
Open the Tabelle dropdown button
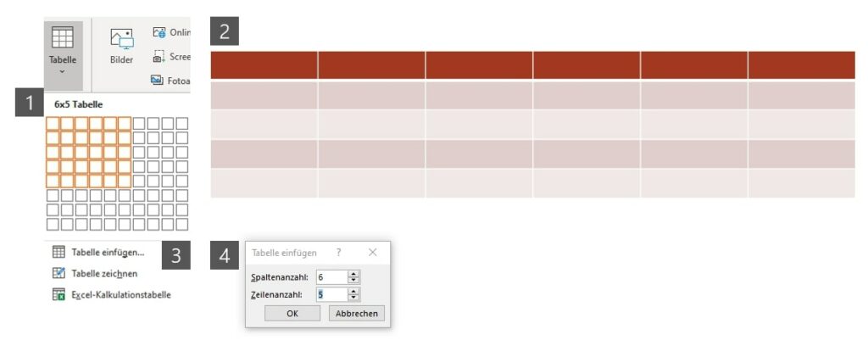[x=63, y=55]
